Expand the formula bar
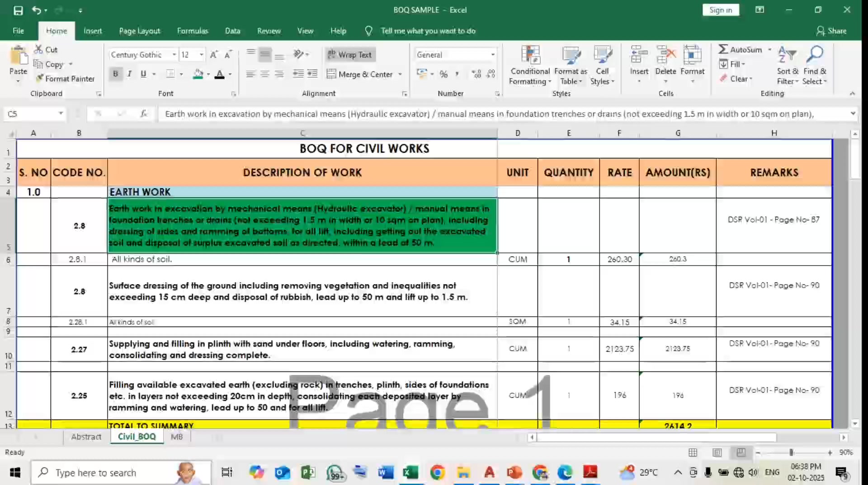Viewport: 868px width, 485px height. 853,113
